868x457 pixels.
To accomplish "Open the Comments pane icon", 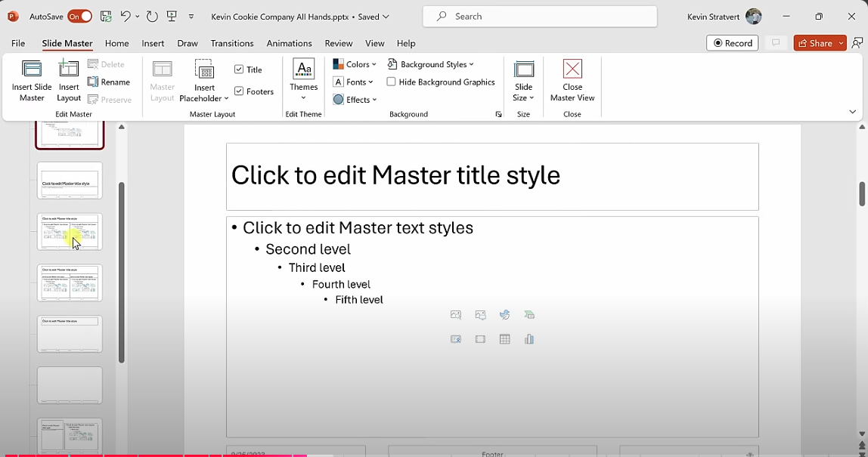I will pyautogui.click(x=776, y=43).
